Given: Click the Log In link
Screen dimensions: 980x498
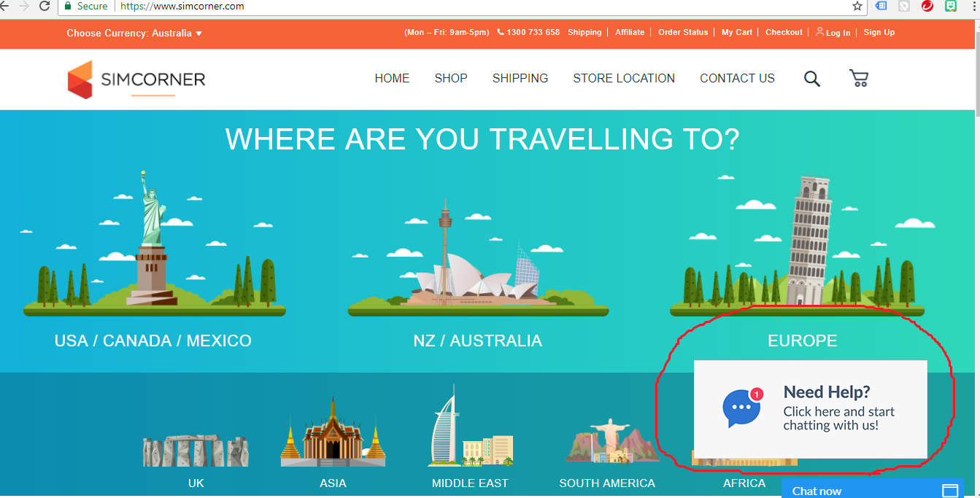Looking at the screenshot, I should [x=838, y=33].
